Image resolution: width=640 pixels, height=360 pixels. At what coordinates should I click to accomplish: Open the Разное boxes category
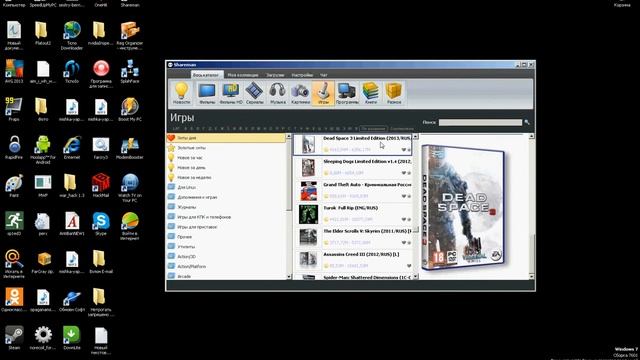(x=394, y=93)
